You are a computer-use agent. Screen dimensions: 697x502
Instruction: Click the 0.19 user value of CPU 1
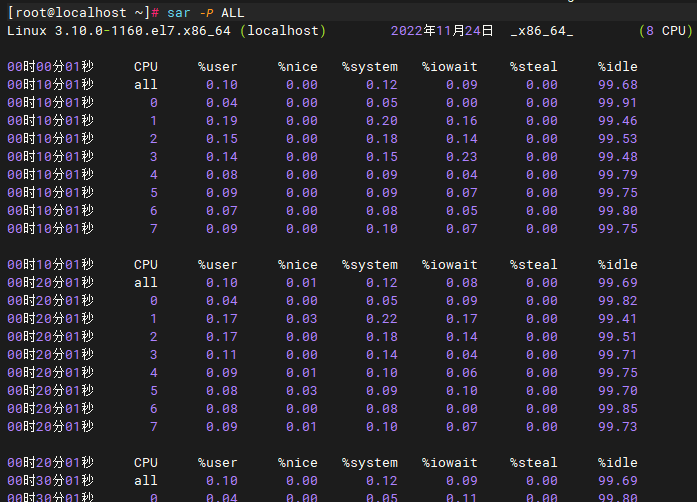pos(222,121)
